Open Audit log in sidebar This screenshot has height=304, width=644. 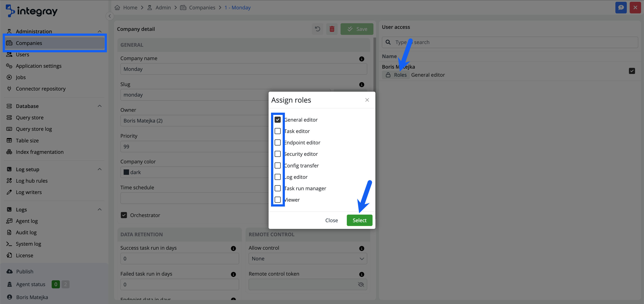tap(26, 232)
